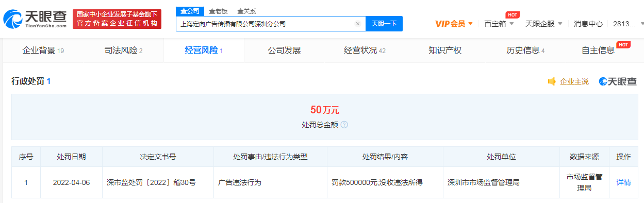Click the 行政处罚 section heading
Screen dimensions: 644x203
click(31, 81)
